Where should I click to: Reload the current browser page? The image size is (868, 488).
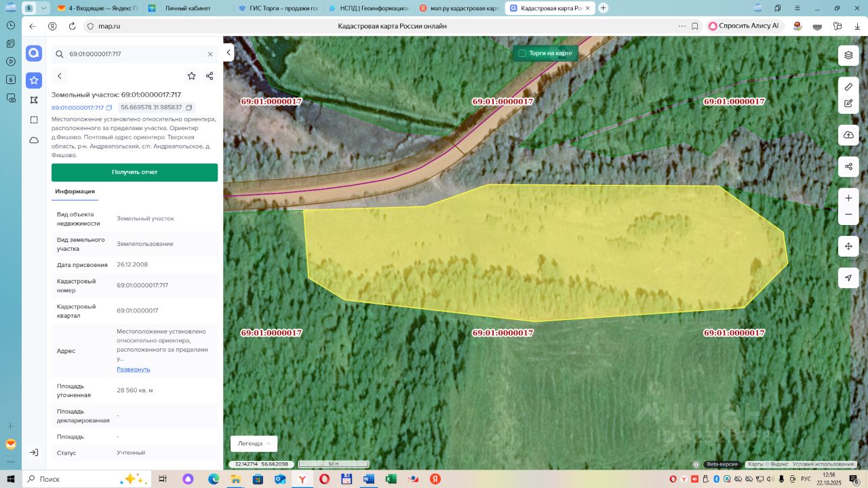point(72,26)
